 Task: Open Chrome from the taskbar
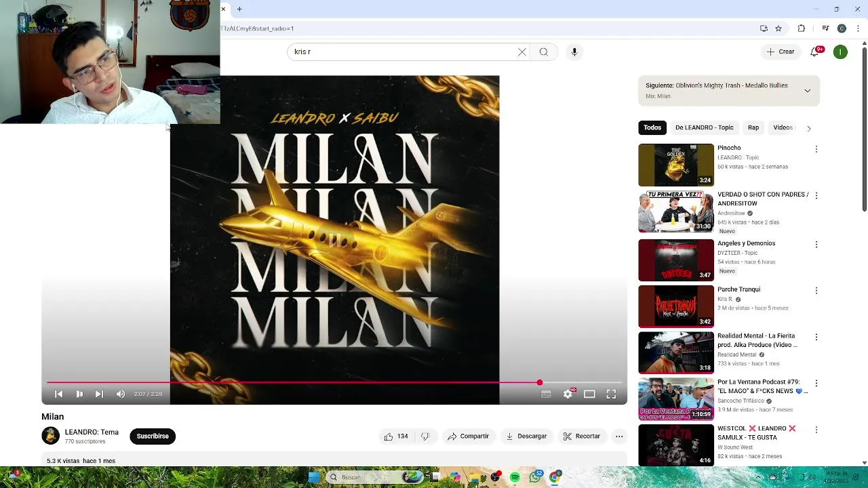tap(555, 477)
